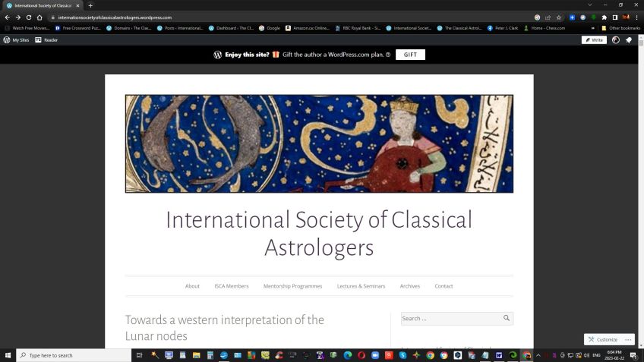The image size is (644, 362).
Task: Bookmark this page with the star icon
Action: 559,17
